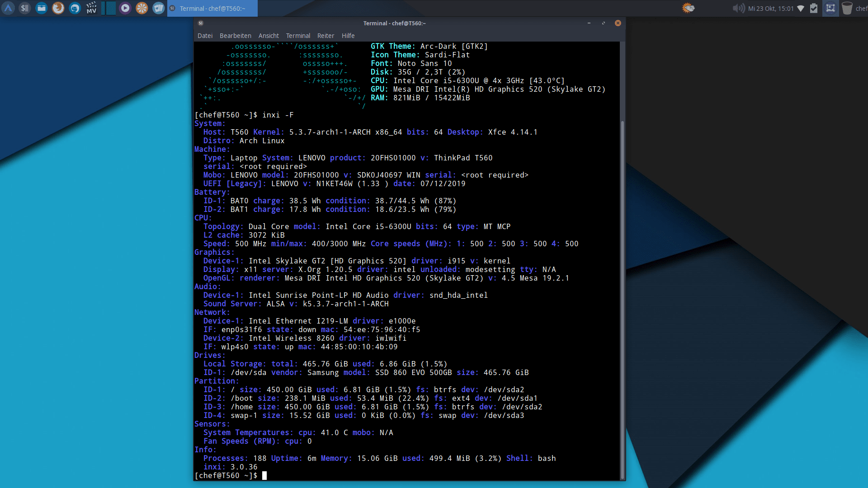Click the screenshot tool panel icon
Screen dimensions: 868x488
click(x=830, y=8)
